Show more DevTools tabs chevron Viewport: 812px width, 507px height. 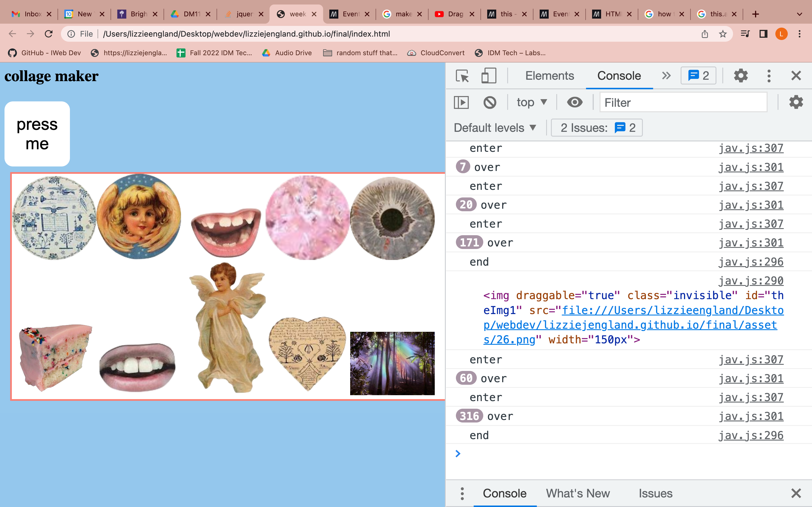coord(666,76)
